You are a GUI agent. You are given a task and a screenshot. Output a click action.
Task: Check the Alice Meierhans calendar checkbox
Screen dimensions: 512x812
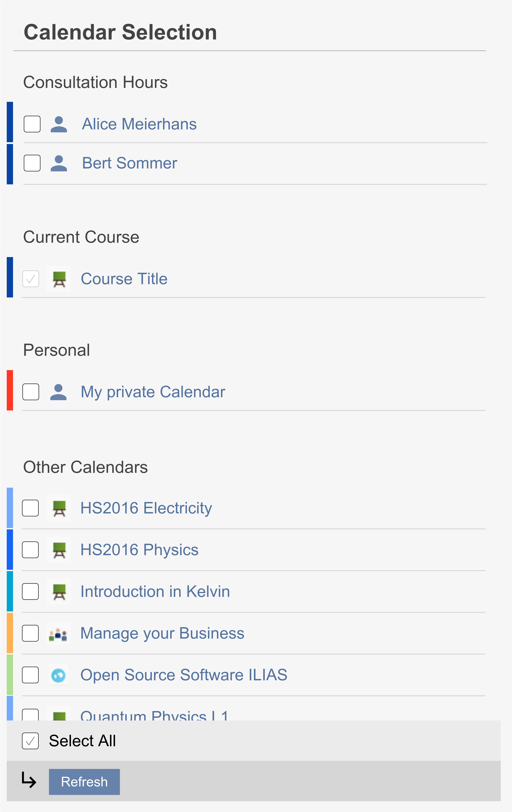point(32,124)
